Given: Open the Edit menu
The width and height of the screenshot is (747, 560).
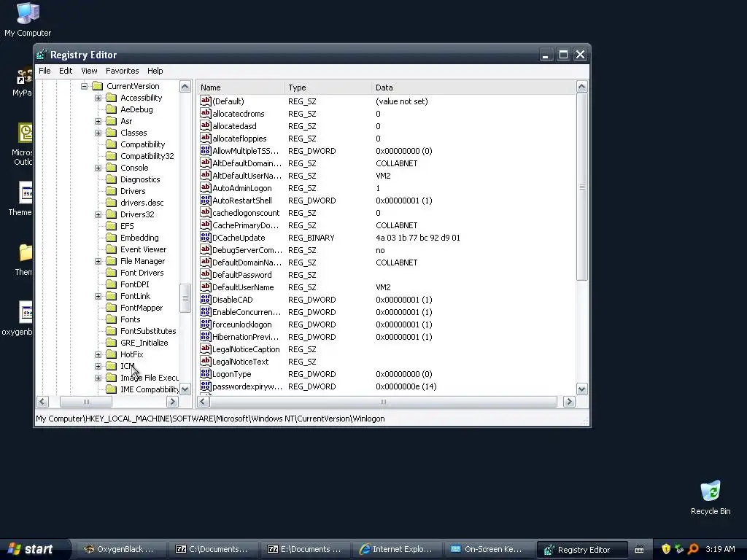Looking at the screenshot, I should click(x=65, y=71).
